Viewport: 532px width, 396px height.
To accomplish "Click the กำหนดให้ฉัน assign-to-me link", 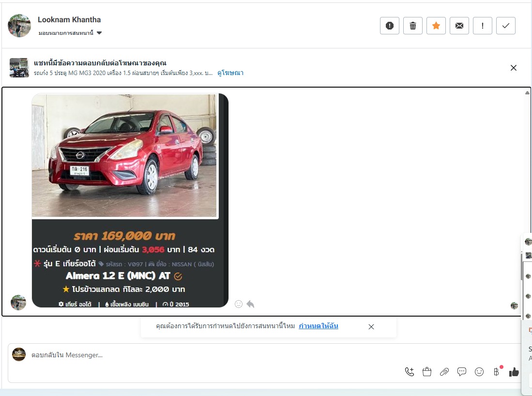I will click(x=318, y=326).
